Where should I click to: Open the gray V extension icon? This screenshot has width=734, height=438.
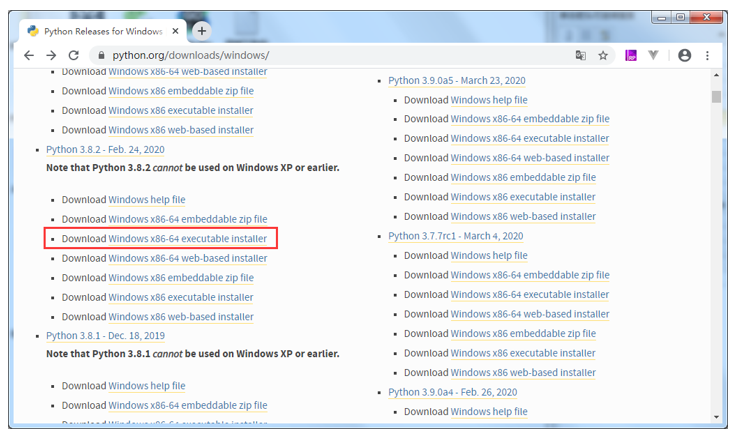point(653,55)
